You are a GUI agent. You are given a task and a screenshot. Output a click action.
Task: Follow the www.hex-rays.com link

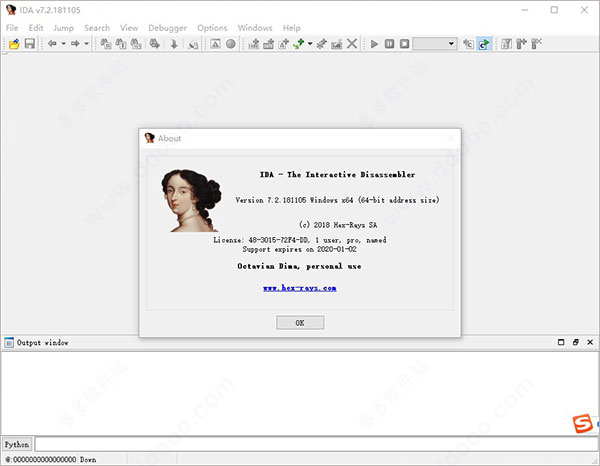pos(300,288)
